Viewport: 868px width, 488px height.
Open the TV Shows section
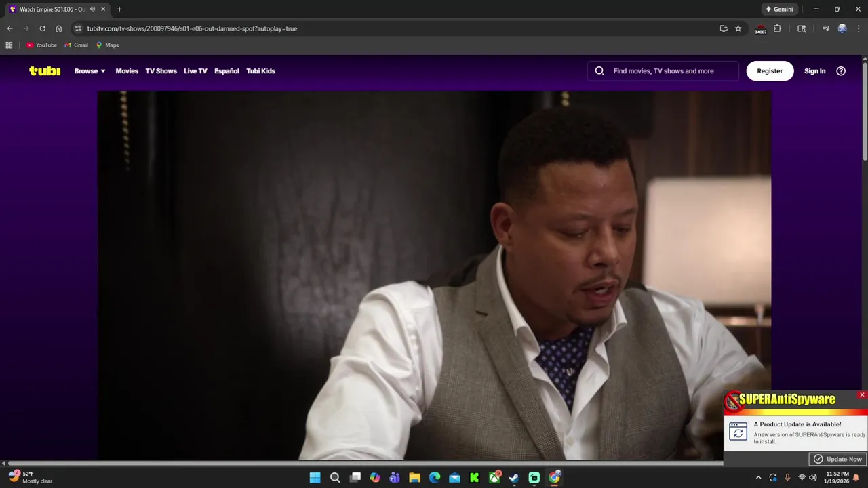point(161,70)
